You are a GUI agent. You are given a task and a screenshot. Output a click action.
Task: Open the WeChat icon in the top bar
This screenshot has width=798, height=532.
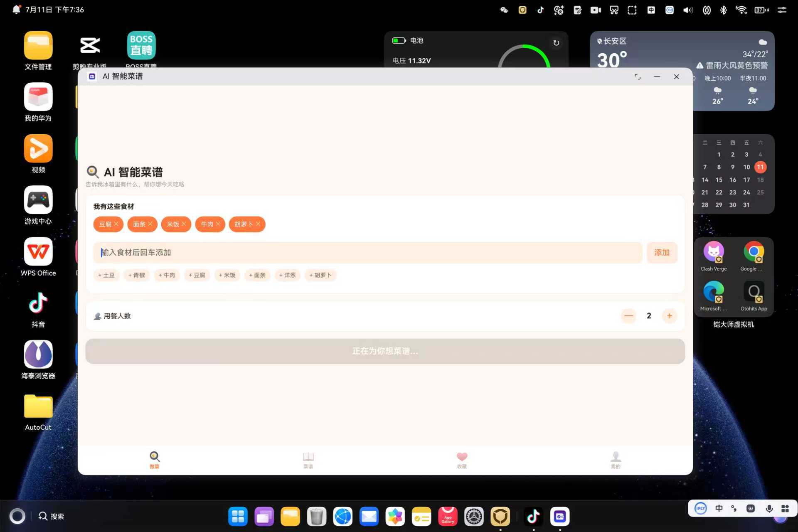[504, 10]
